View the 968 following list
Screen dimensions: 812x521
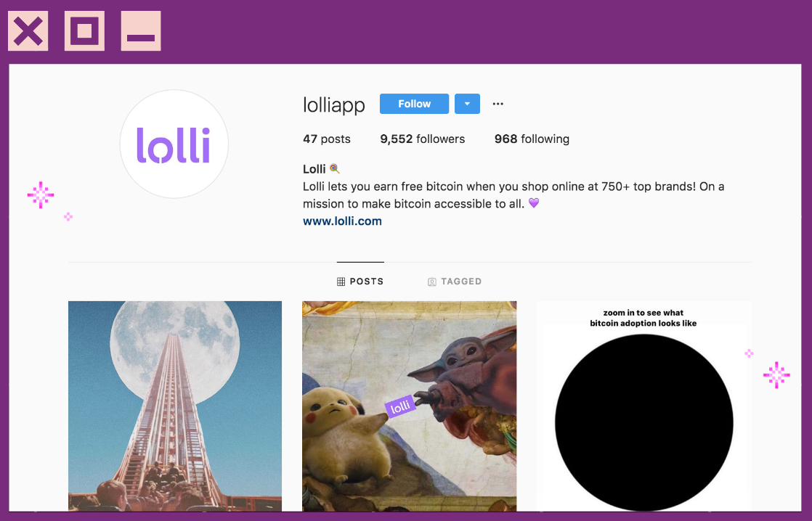[532, 139]
